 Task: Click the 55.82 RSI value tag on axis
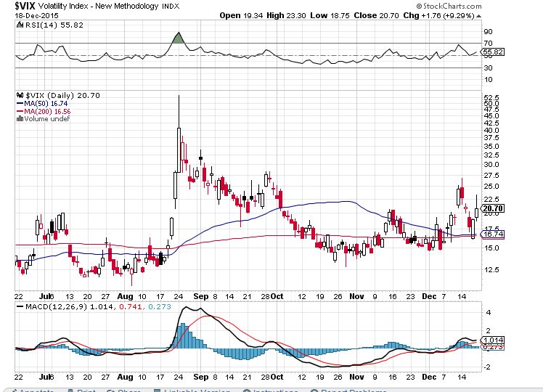[493, 52]
